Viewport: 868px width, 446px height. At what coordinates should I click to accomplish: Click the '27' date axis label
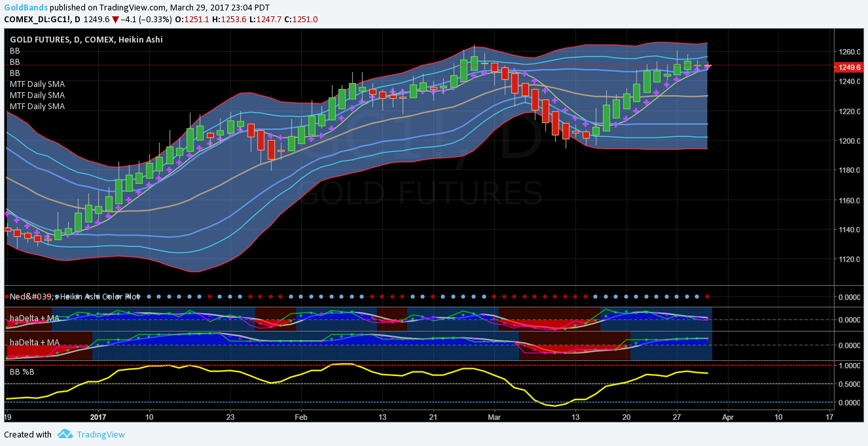click(x=677, y=416)
